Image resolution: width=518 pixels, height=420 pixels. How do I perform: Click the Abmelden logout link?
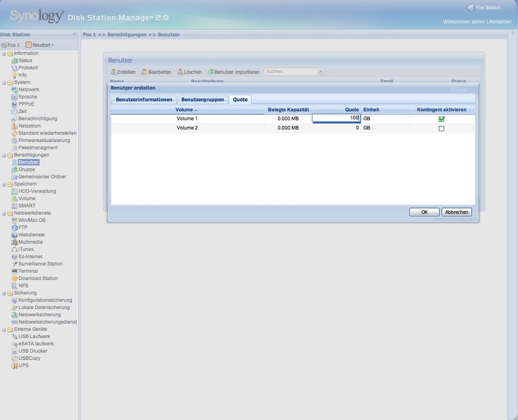500,22
